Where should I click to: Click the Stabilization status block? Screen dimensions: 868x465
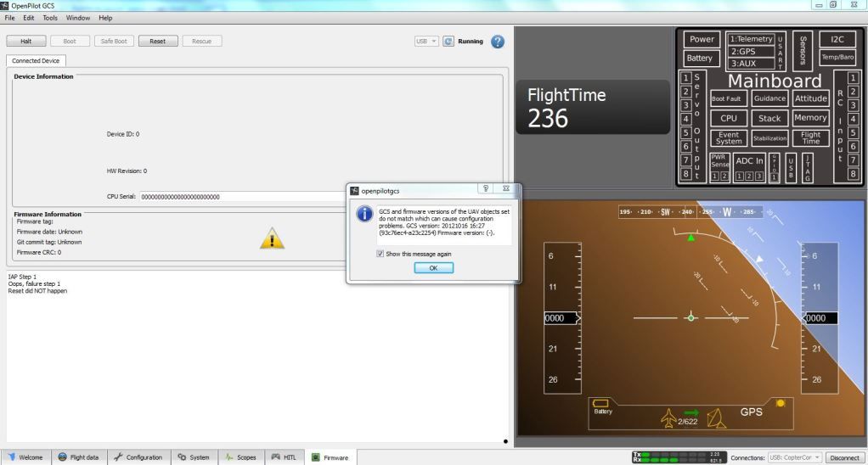(769, 138)
